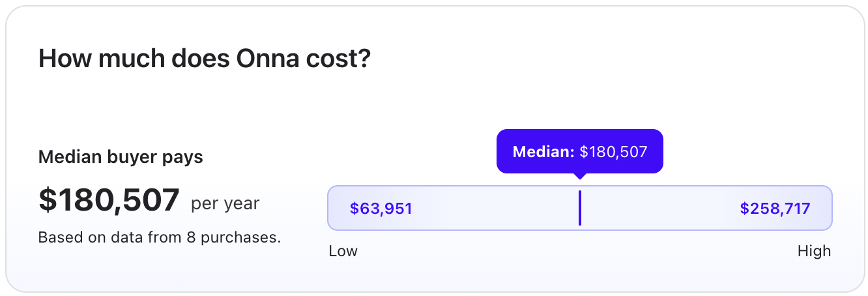This screenshot has width=868, height=296.
Task: Click the small arrow pointer beneath the tooltip
Action: pos(580,176)
